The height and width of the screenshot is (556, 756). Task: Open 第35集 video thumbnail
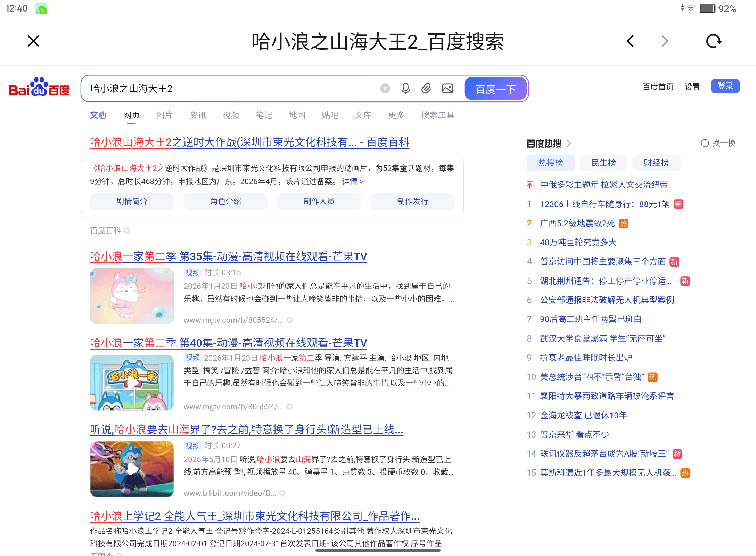(132, 296)
